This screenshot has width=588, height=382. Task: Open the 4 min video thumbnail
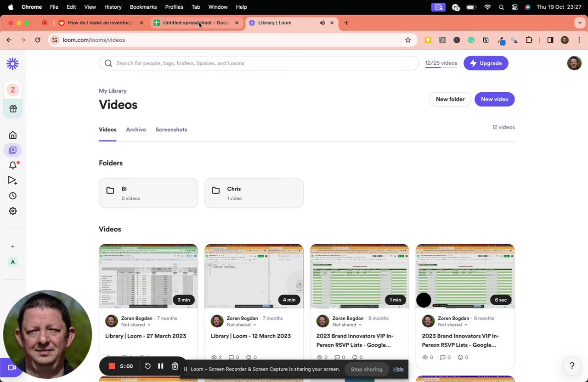click(x=254, y=276)
